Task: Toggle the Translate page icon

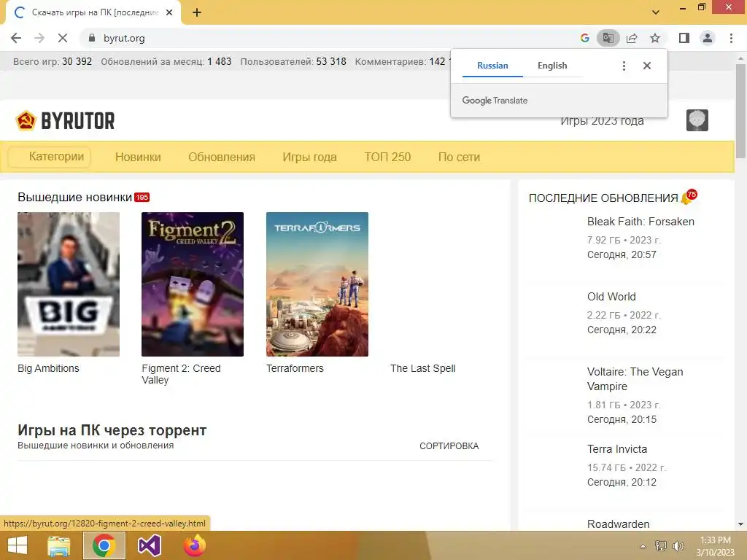Action: pos(608,38)
